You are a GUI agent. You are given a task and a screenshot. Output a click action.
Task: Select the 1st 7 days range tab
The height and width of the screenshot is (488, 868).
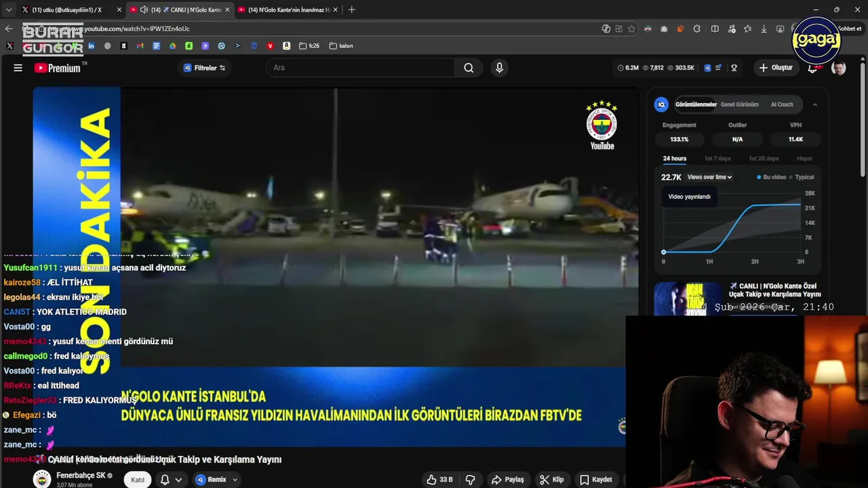pos(717,159)
